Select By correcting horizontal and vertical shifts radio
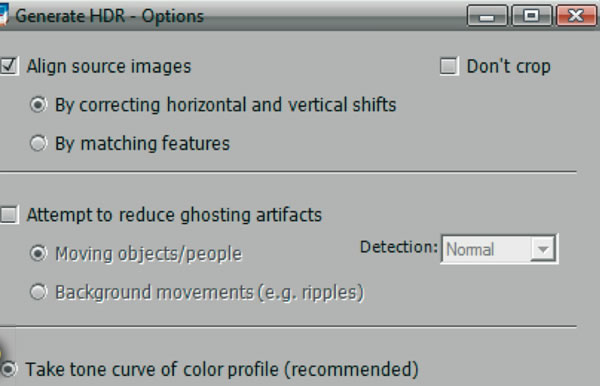Image resolution: width=600 pixels, height=386 pixels. point(38,105)
